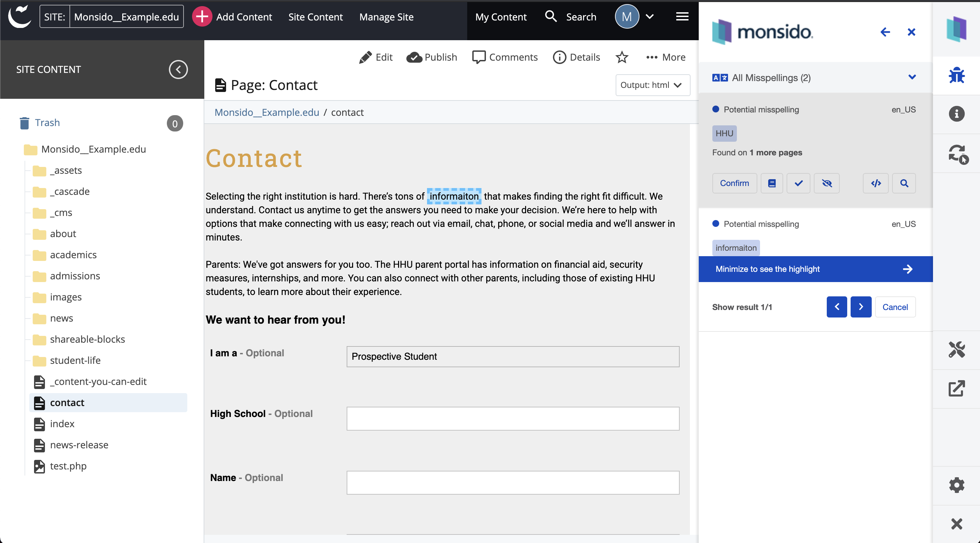980x543 pixels.
Task: Click the view source code icon
Action: (876, 183)
